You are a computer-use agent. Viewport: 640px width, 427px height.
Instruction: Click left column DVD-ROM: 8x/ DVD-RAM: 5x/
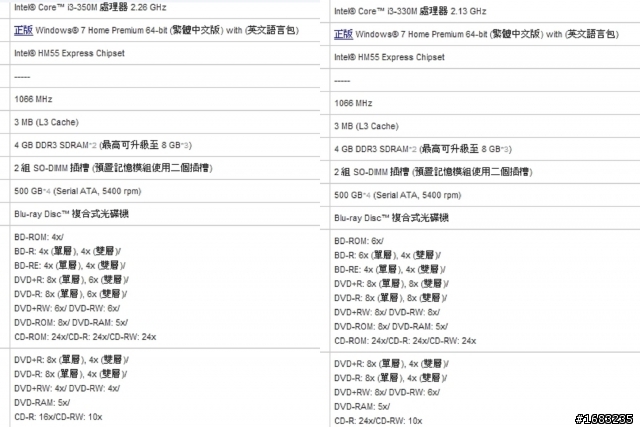[x=71, y=322]
